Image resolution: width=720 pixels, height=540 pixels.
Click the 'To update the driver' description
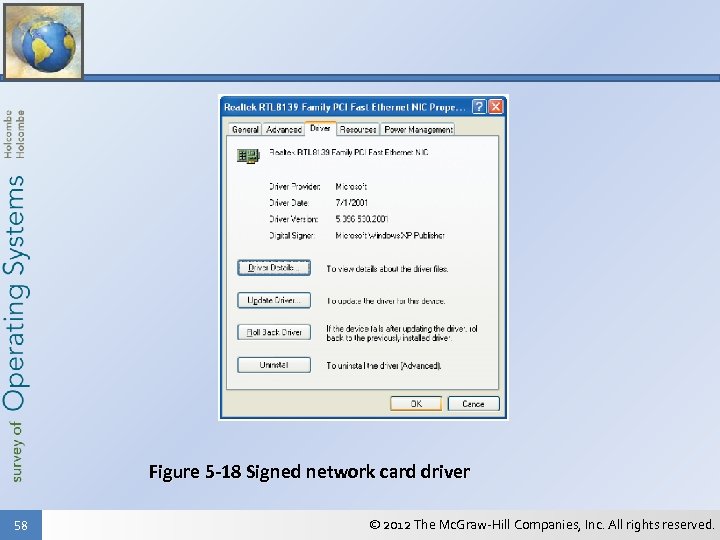coord(386,301)
